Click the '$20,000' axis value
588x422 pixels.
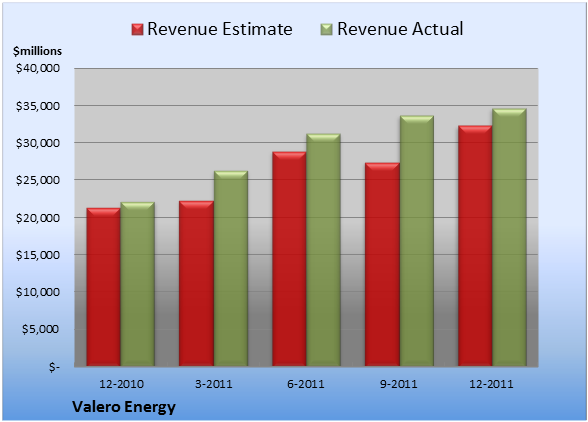point(38,218)
